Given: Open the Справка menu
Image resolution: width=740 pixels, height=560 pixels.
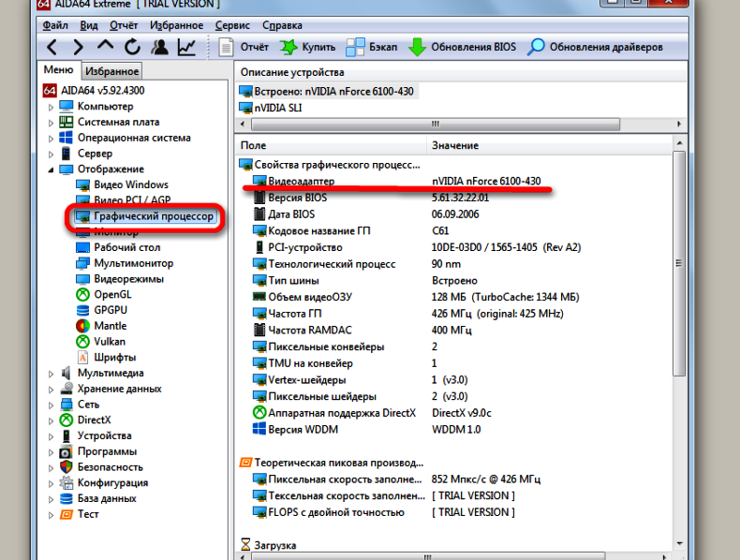Looking at the screenshot, I should [282, 25].
